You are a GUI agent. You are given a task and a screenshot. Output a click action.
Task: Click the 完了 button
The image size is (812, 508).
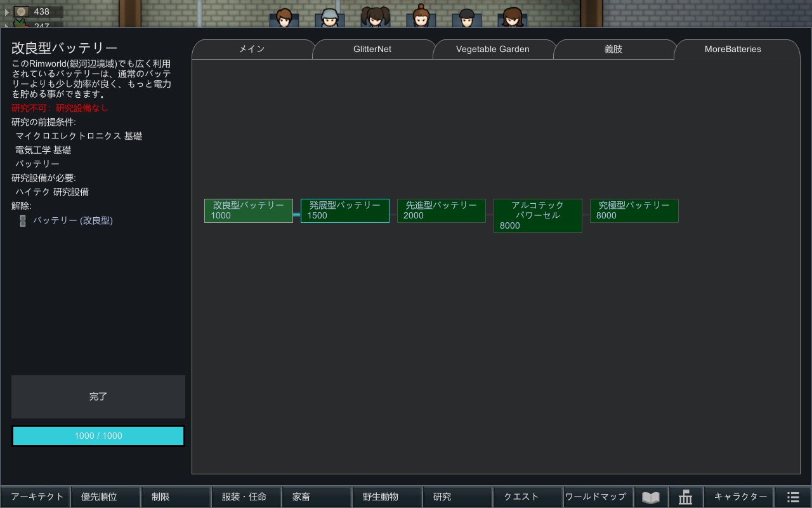pos(98,397)
